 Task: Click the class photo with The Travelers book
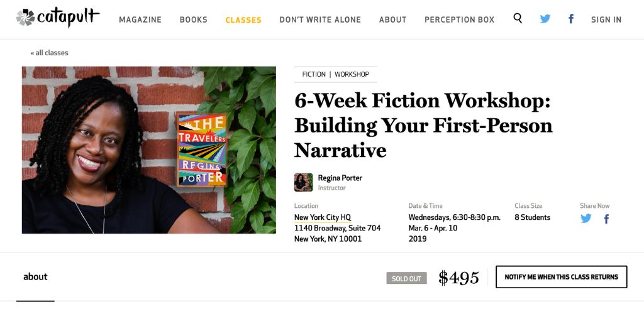[x=148, y=150]
